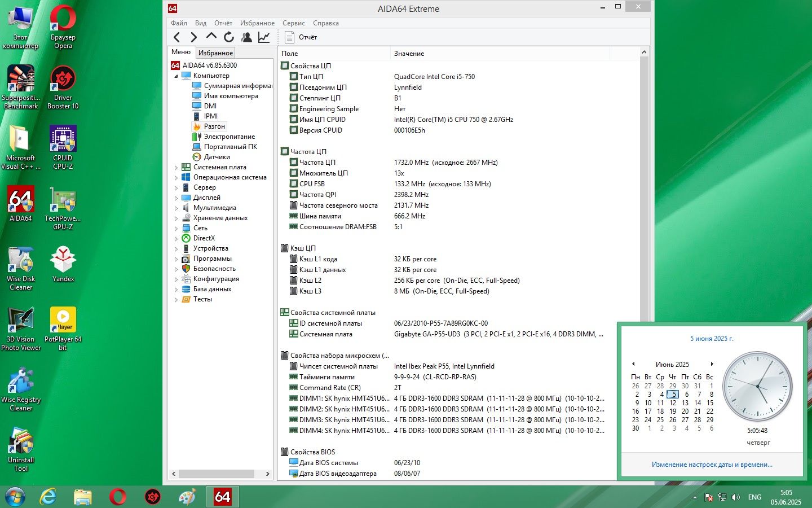Select June 13 in the calendar

[685, 403]
